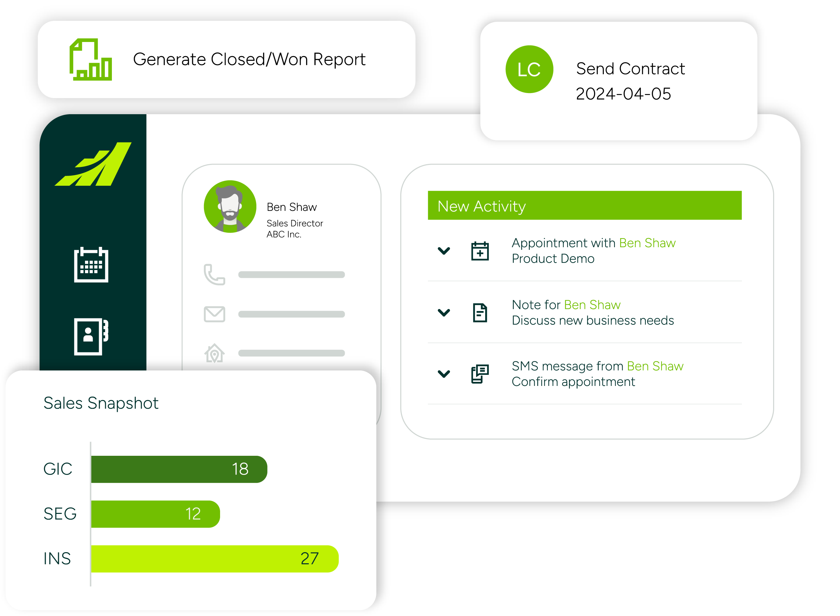Click the appointment calendar-plus icon
The height and width of the screenshot is (616, 840).
[480, 251]
